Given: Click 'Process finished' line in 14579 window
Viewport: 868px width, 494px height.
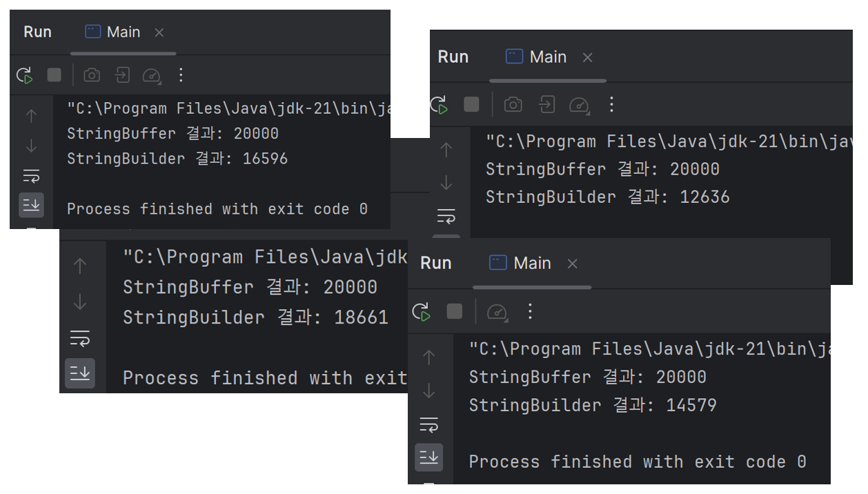Looking at the screenshot, I should point(638,462).
